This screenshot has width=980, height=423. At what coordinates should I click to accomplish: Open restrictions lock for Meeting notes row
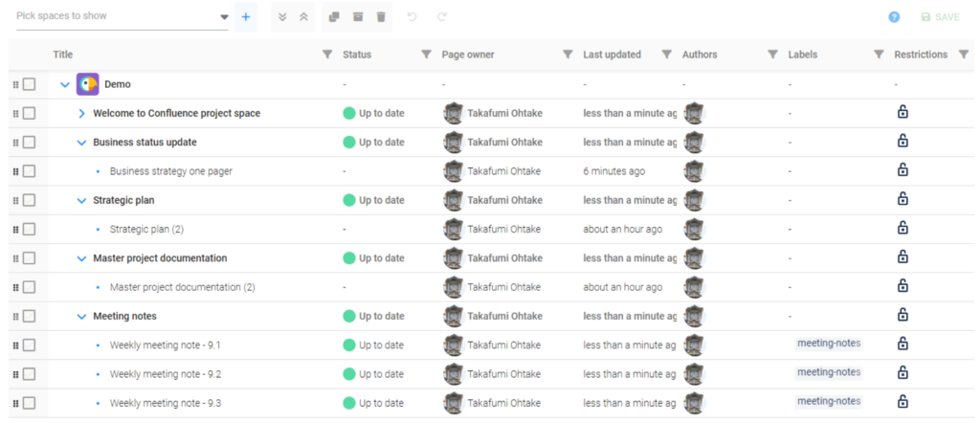coord(902,315)
